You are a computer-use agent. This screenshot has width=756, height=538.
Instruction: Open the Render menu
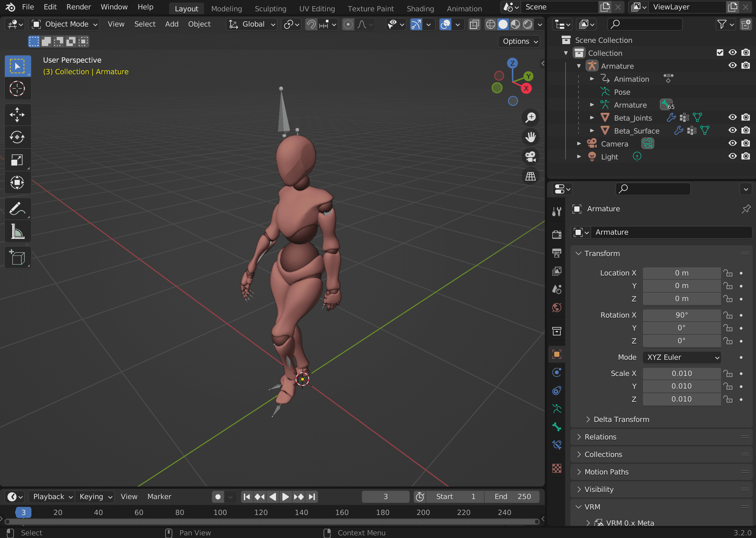coord(78,7)
